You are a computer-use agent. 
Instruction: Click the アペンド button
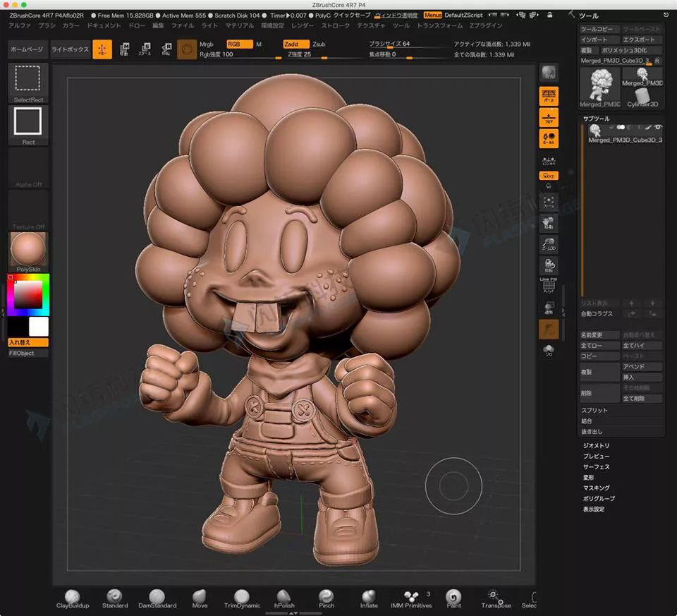[x=642, y=367]
